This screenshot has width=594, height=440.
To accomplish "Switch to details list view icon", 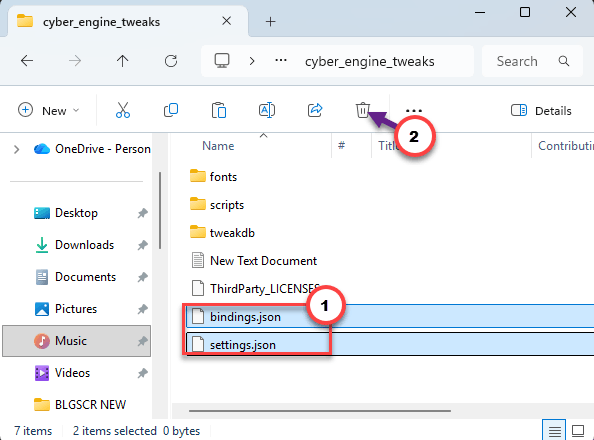I will [x=554, y=431].
